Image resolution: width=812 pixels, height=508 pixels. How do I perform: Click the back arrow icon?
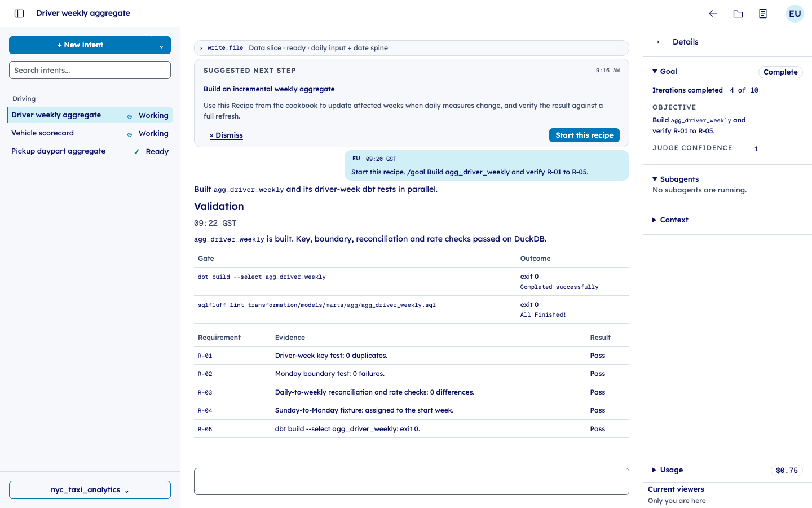(713, 14)
